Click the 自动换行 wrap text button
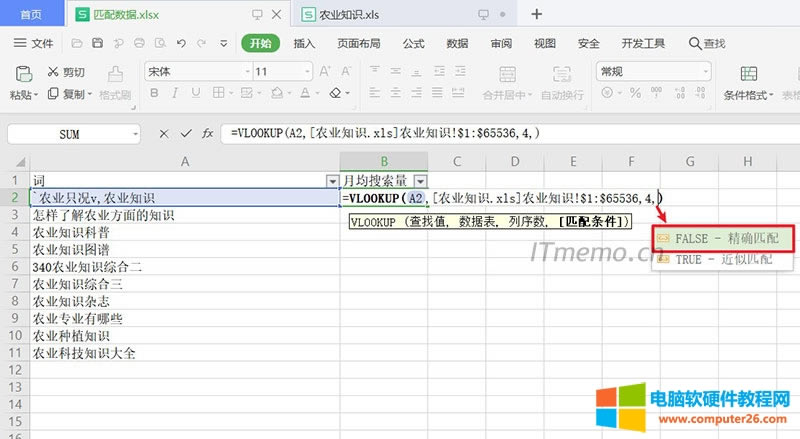 (562, 83)
